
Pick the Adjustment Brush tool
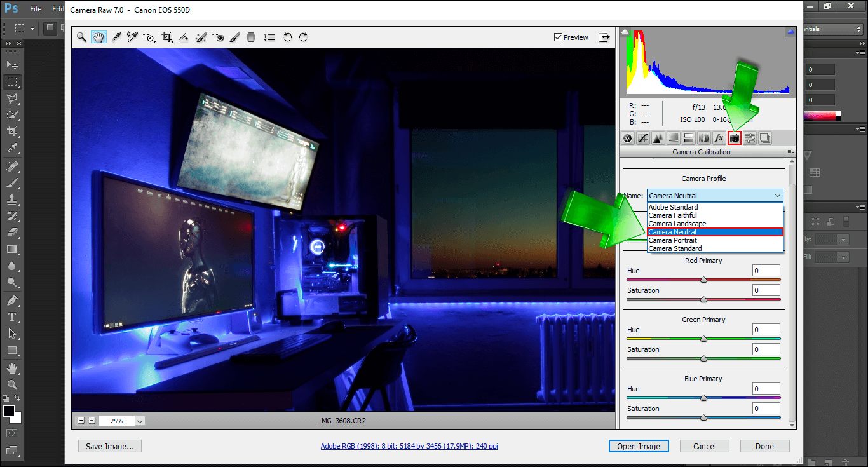234,37
